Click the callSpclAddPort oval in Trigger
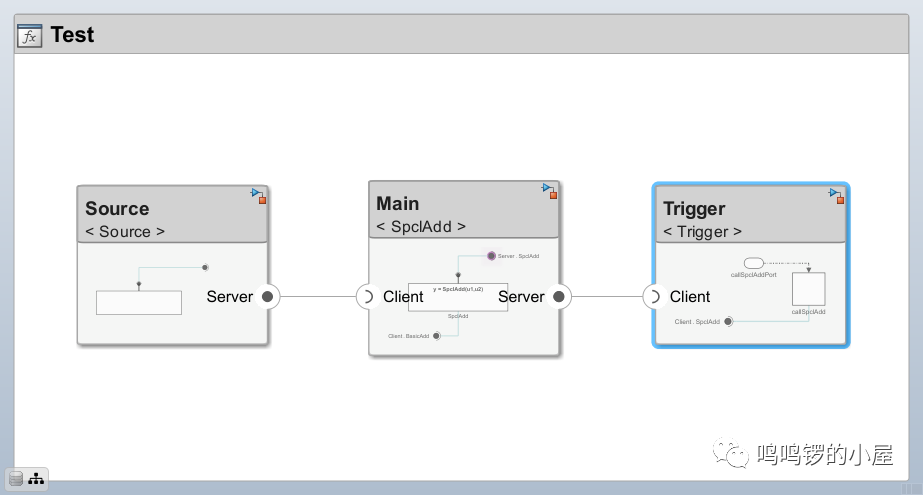923x495 pixels. point(753,263)
